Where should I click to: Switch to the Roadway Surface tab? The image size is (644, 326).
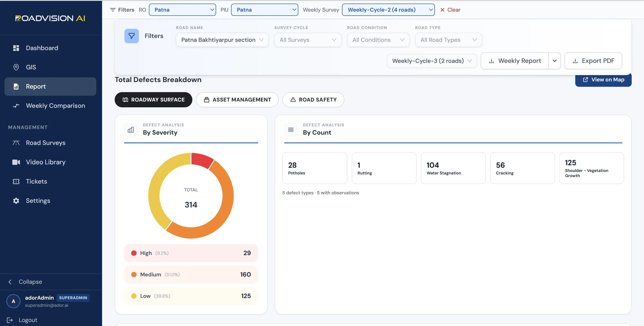[153, 99]
